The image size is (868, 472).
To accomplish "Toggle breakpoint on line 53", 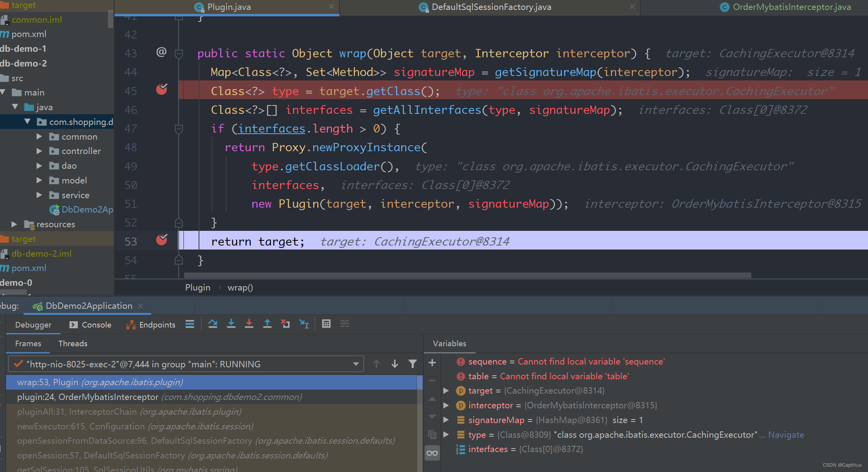I will click(x=162, y=240).
